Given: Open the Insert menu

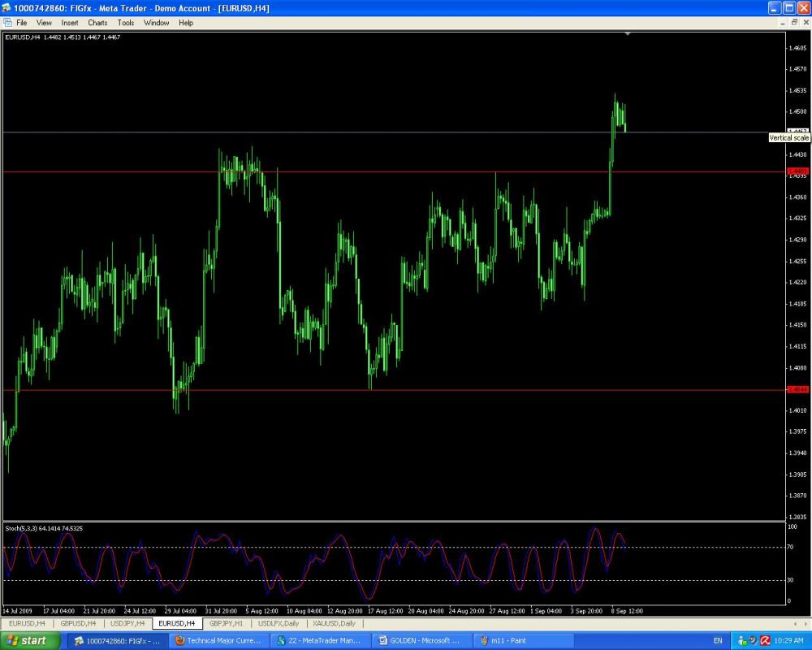Looking at the screenshot, I should point(70,23).
